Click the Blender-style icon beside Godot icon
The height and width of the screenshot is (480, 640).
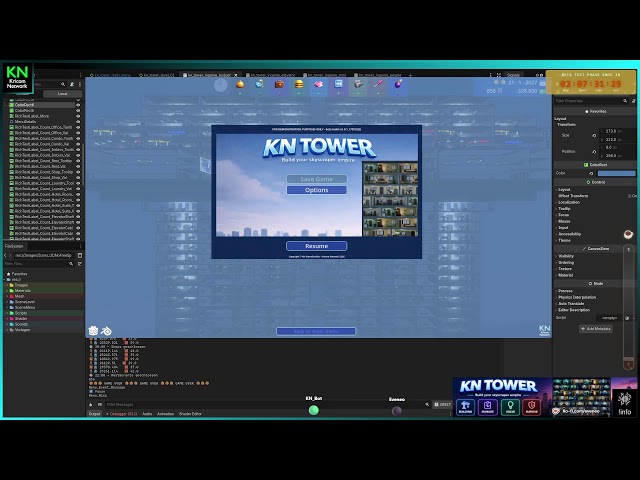coord(107,331)
